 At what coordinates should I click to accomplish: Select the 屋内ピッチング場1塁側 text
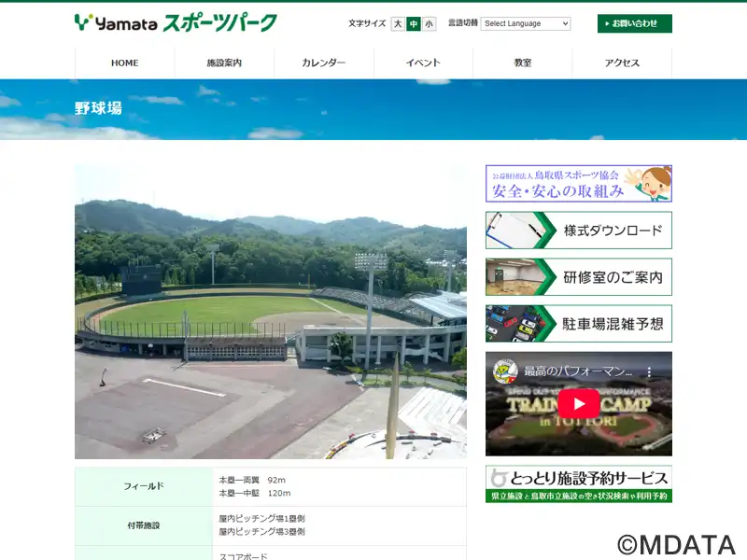tap(262, 519)
